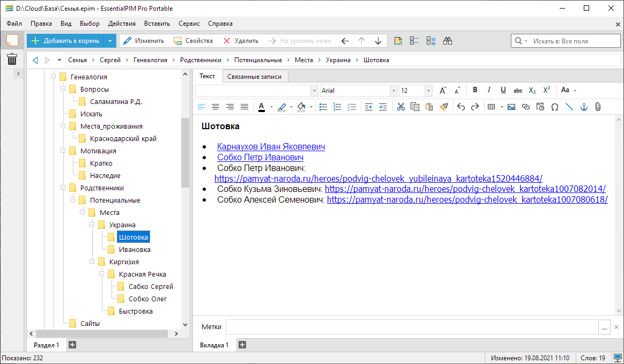Insert picture into the note

point(511,107)
